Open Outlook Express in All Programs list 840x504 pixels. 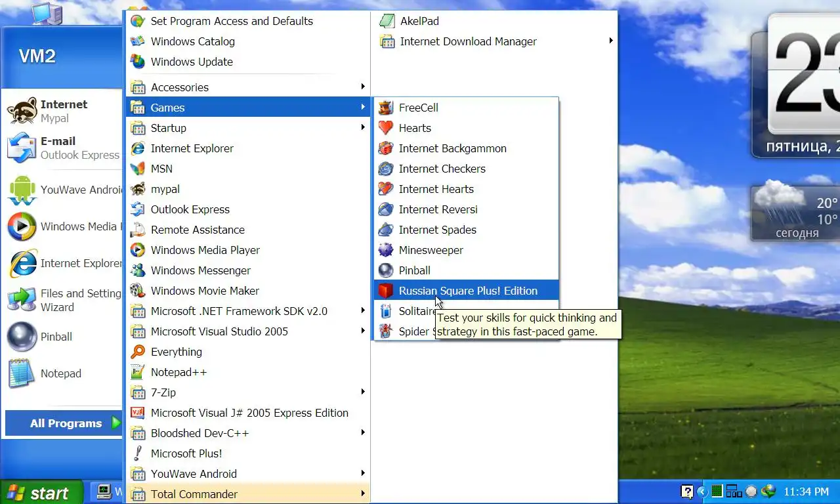tap(248, 209)
